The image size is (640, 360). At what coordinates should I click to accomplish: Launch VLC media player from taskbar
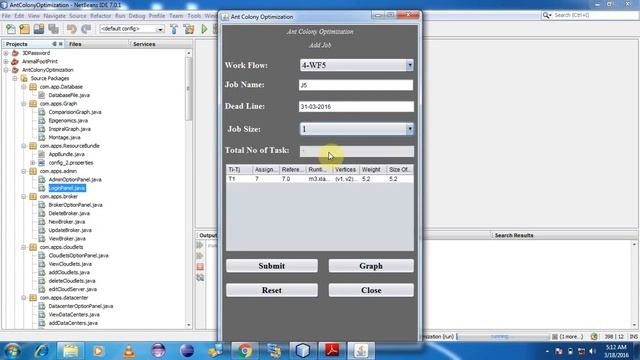[x=129, y=351]
